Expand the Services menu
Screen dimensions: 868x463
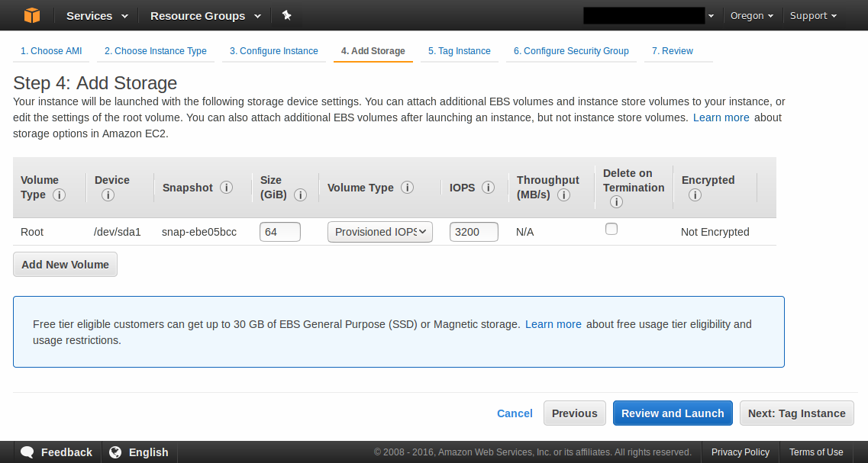[95, 15]
